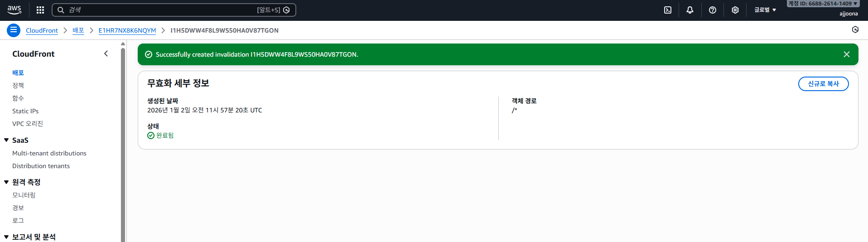This screenshot has width=868, height=242.
Task: Click the AWS logo home icon
Action: tap(14, 10)
